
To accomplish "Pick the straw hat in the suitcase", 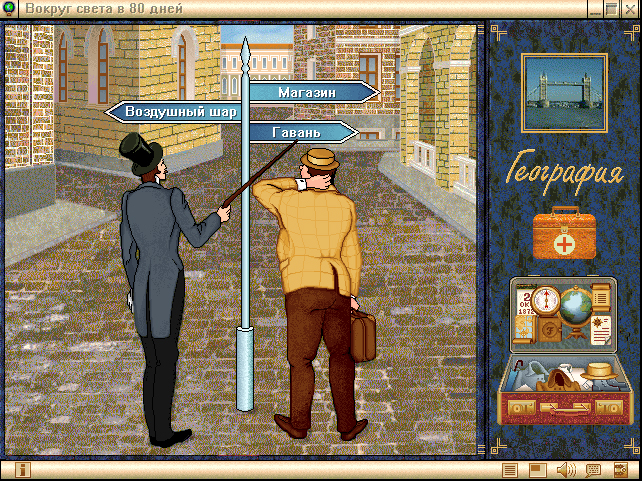I will tap(598, 370).
